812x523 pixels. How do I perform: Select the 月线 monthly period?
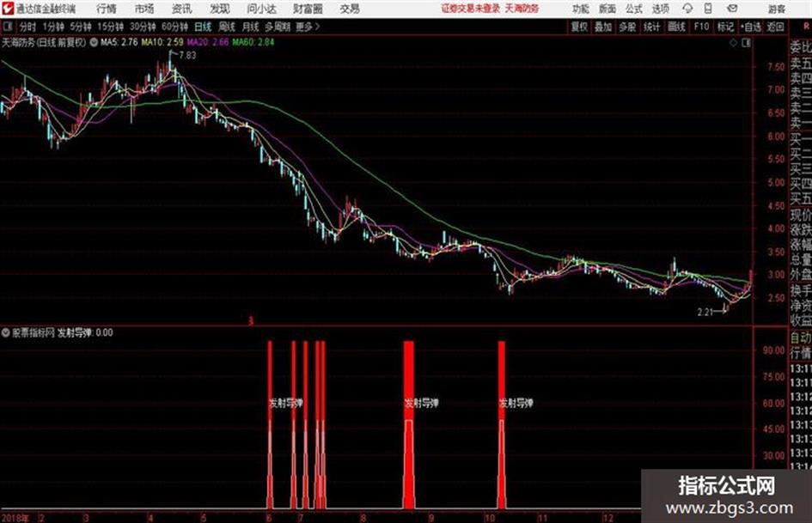coord(251,27)
